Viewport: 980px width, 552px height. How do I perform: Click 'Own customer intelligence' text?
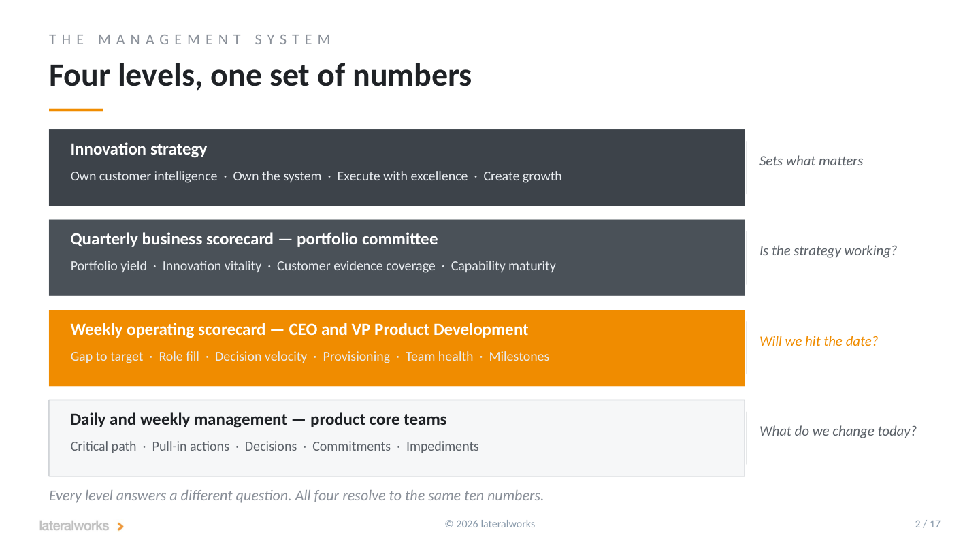click(x=144, y=176)
